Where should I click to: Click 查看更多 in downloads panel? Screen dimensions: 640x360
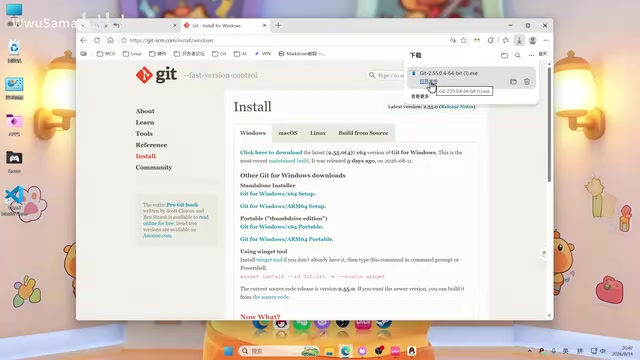click(x=420, y=96)
